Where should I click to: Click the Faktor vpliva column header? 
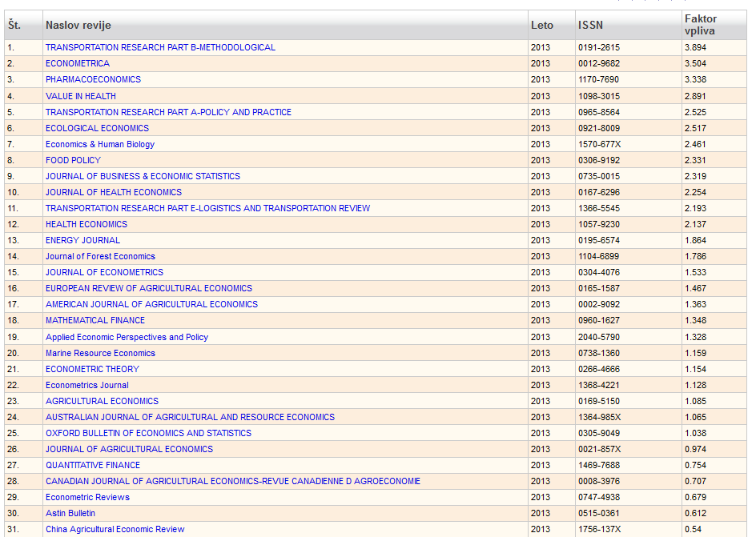click(x=701, y=25)
